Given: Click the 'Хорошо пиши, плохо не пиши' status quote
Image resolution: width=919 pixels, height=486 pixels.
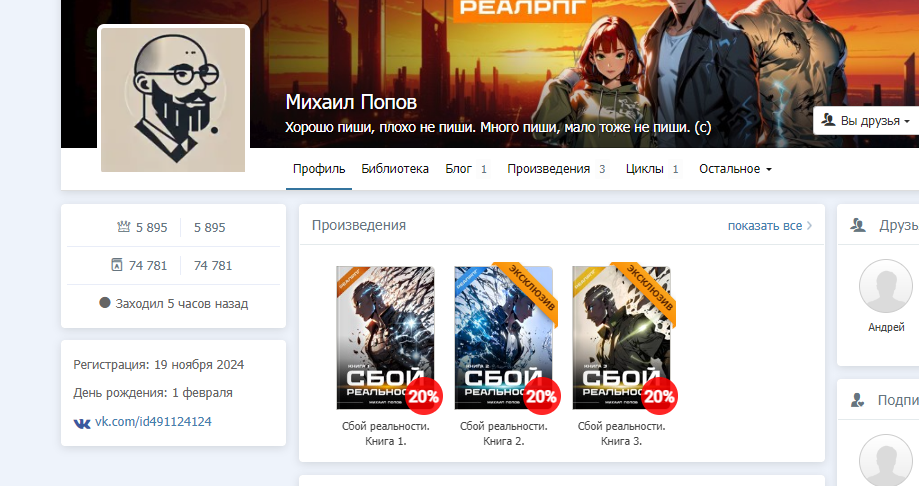Looking at the screenshot, I should coord(498,127).
